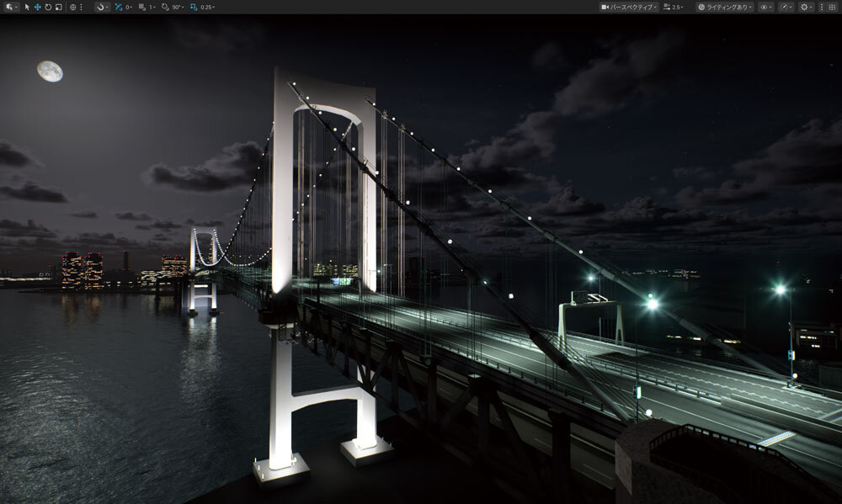The image size is (842, 504).
Task: Open the パースペクティブ view type menu
Action: click(629, 7)
